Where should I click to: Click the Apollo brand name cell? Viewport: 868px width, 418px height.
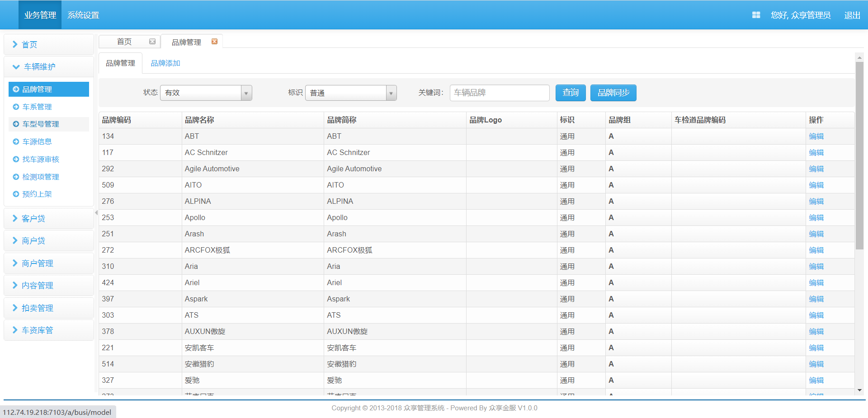(253, 218)
